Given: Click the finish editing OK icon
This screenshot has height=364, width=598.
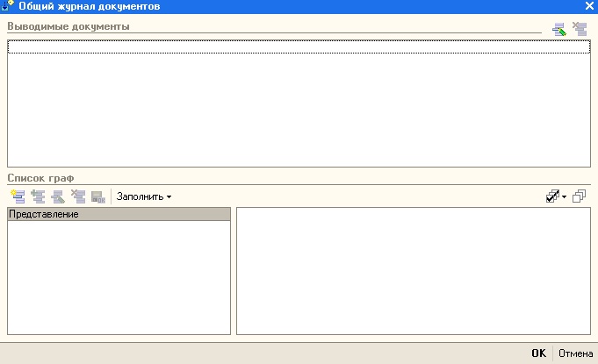Looking at the screenshot, I should tap(97, 197).
